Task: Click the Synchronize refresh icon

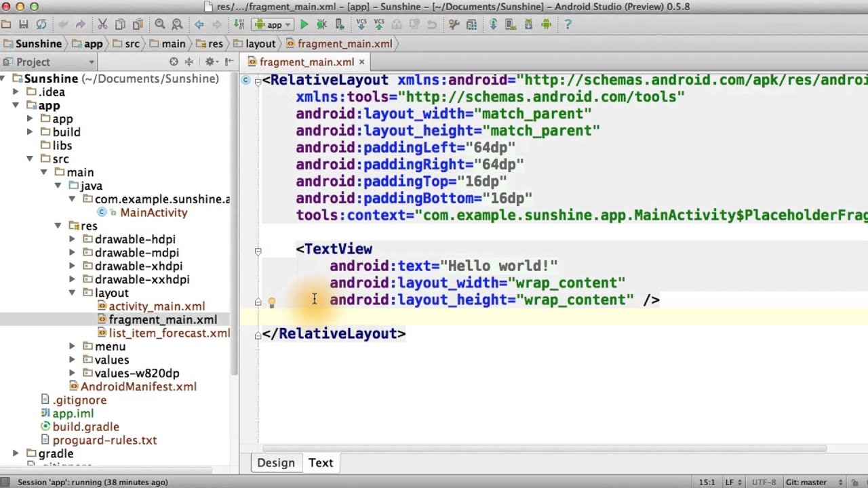Action: tap(41, 24)
